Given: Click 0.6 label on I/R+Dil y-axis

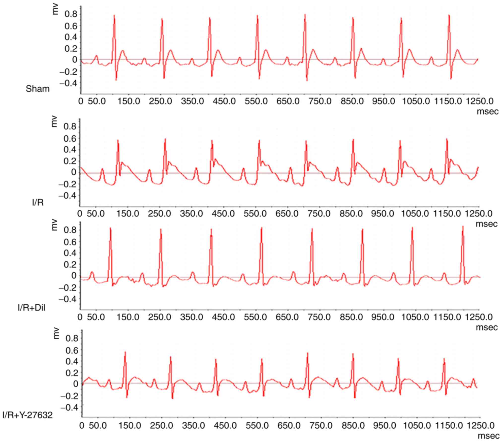Looking at the screenshot, I should tap(69, 242).
